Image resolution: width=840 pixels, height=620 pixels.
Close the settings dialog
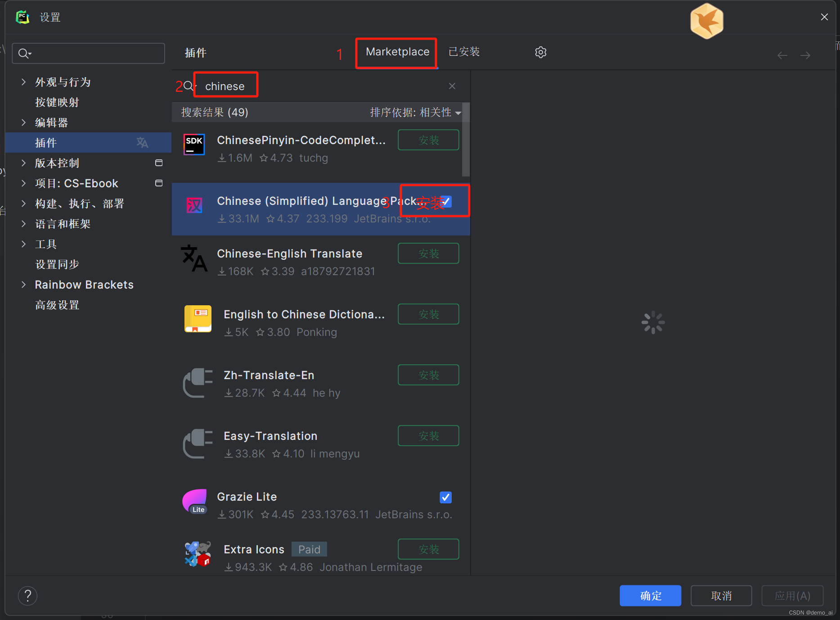tap(824, 17)
